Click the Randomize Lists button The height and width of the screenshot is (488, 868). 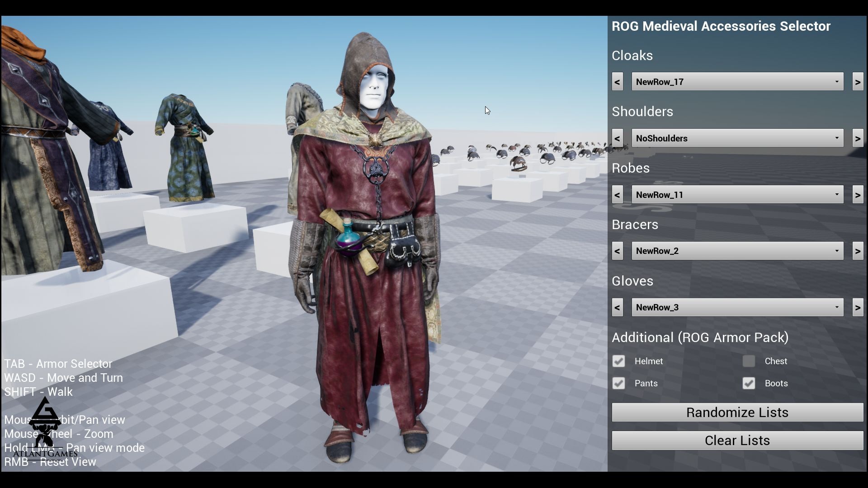tap(737, 413)
